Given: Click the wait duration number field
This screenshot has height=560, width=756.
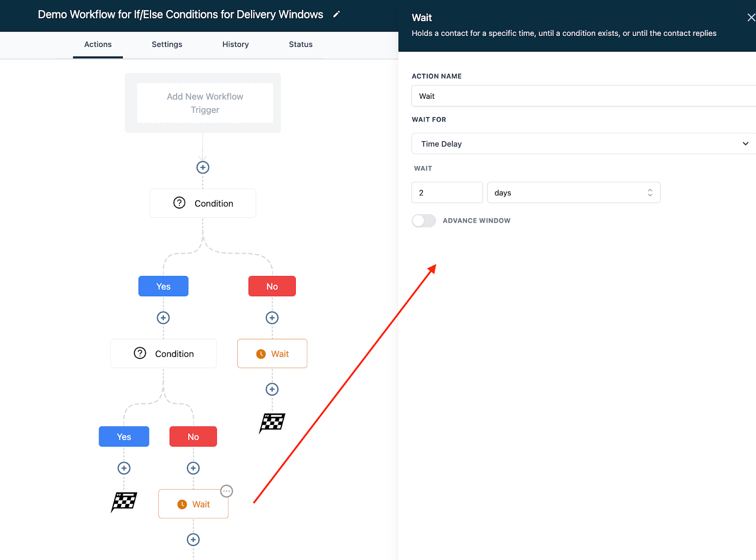Looking at the screenshot, I should tap(447, 193).
